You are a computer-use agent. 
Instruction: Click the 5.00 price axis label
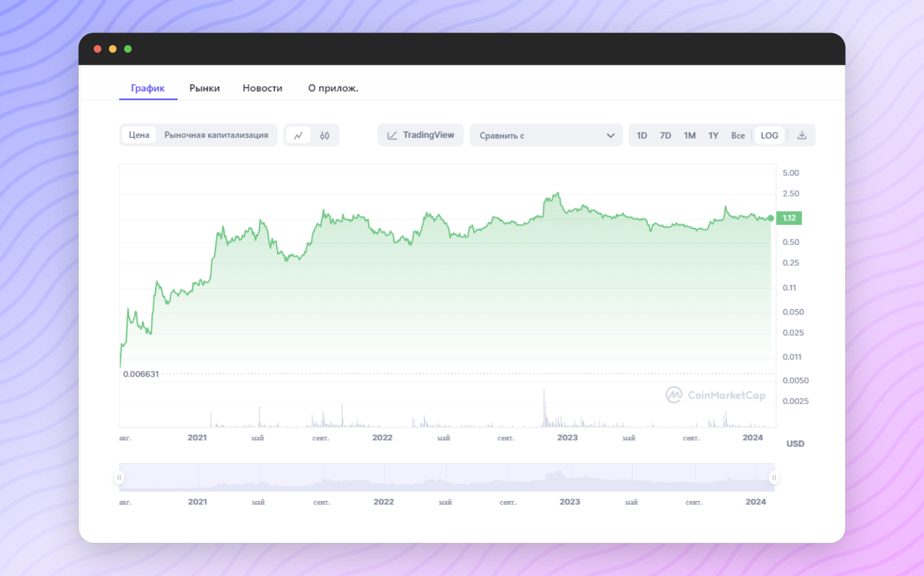point(791,173)
